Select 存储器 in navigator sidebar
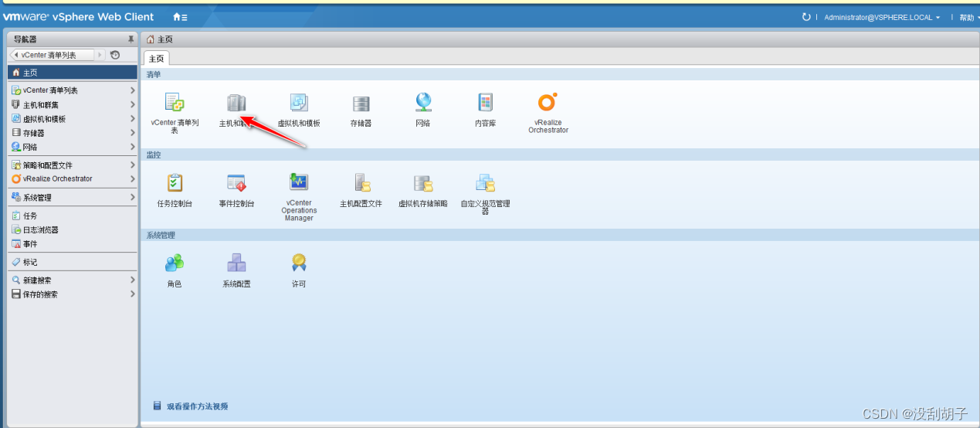This screenshot has height=428, width=980. pos(73,133)
